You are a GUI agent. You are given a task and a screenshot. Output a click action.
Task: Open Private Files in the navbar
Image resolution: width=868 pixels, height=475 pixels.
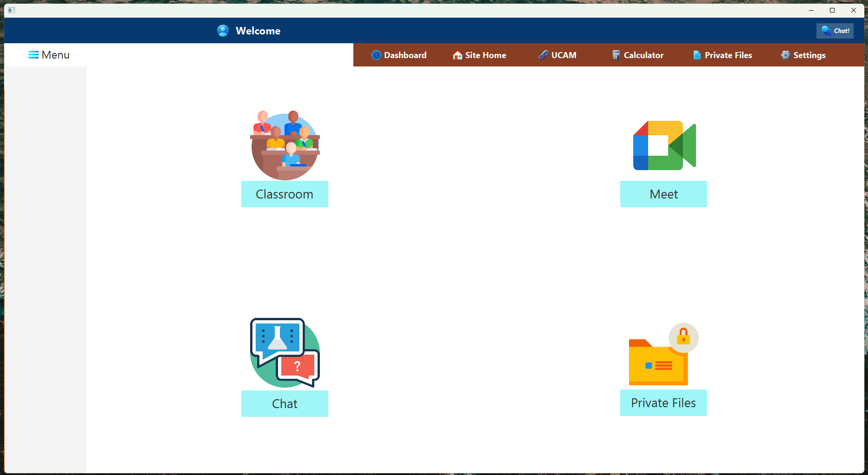tap(722, 55)
